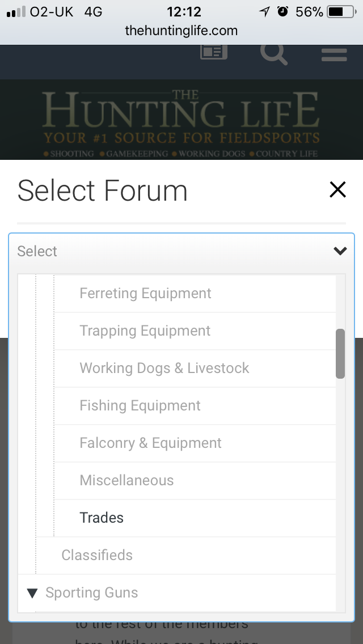Close the Select Forum dialog
Image resolution: width=363 pixels, height=644 pixels.
[x=337, y=190]
